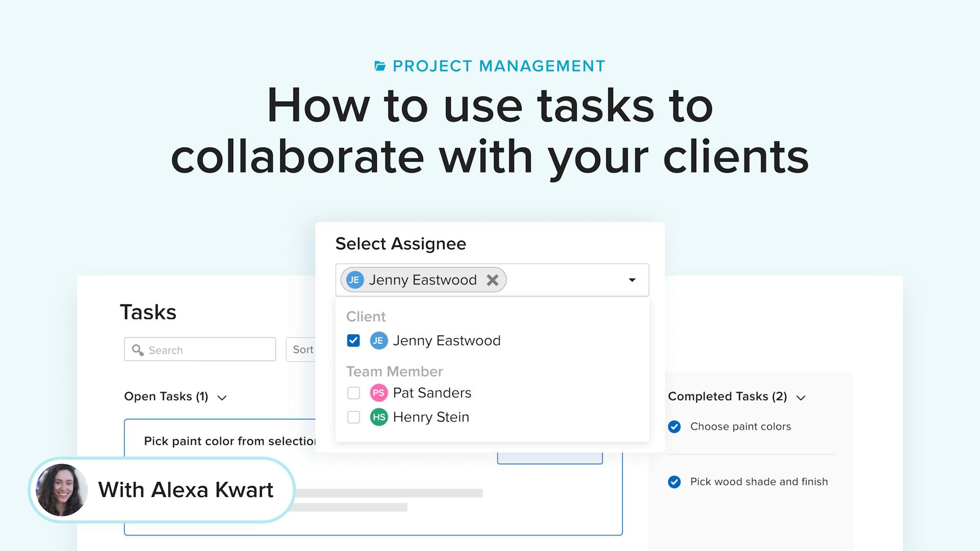Click Alexa Kwart's profile photo
This screenshot has width=980, height=551.
click(62, 490)
